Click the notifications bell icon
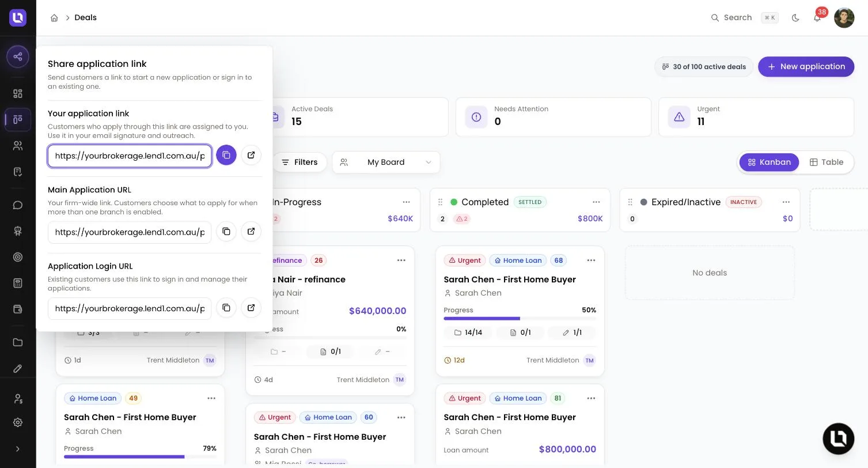Viewport: 868px width, 468px height. (x=817, y=18)
